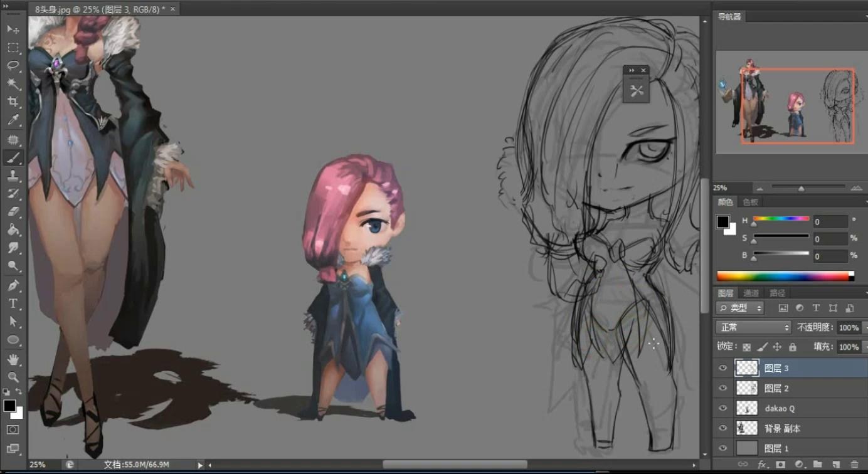Select the Brush tool
The image size is (868, 474).
(13, 158)
